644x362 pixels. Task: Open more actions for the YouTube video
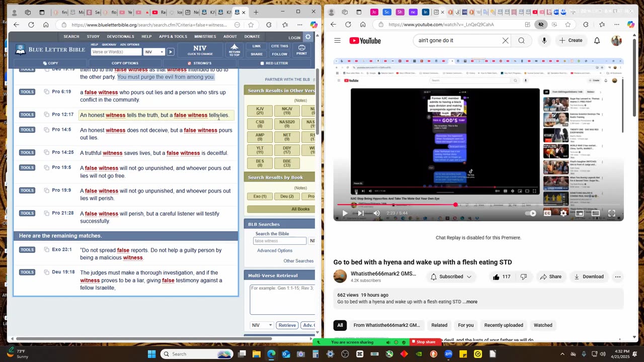point(618,277)
